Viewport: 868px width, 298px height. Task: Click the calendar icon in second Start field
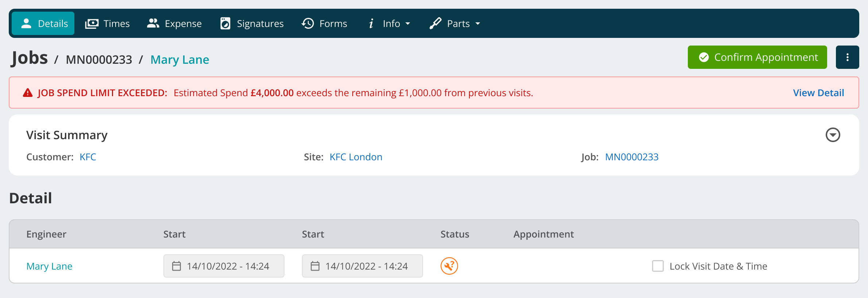coord(315,266)
